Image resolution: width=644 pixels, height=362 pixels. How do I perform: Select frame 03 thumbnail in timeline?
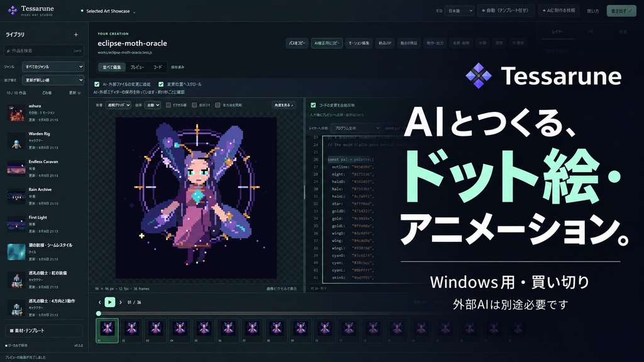point(156,331)
